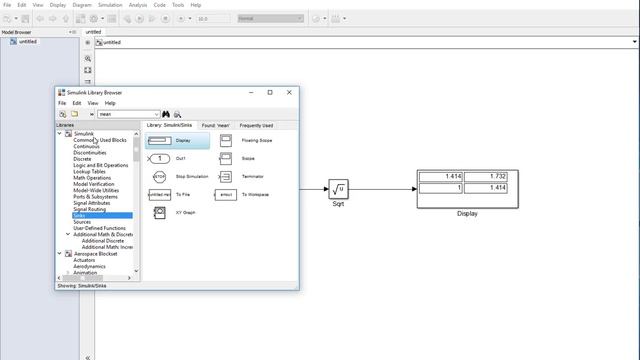Select Sources in library tree

pyautogui.click(x=82, y=222)
